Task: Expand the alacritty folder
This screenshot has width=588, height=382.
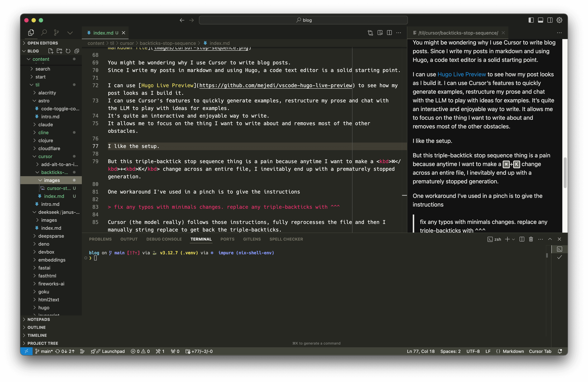Action: [47, 93]
